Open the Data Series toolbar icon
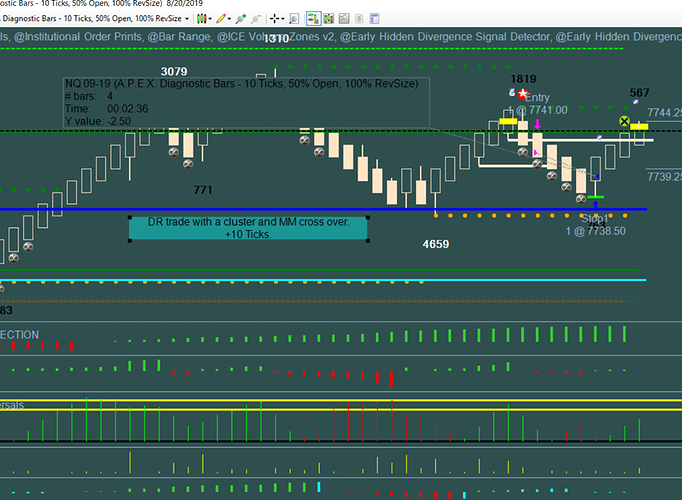This screenshot has width=682, height=500. pos(328,19)
